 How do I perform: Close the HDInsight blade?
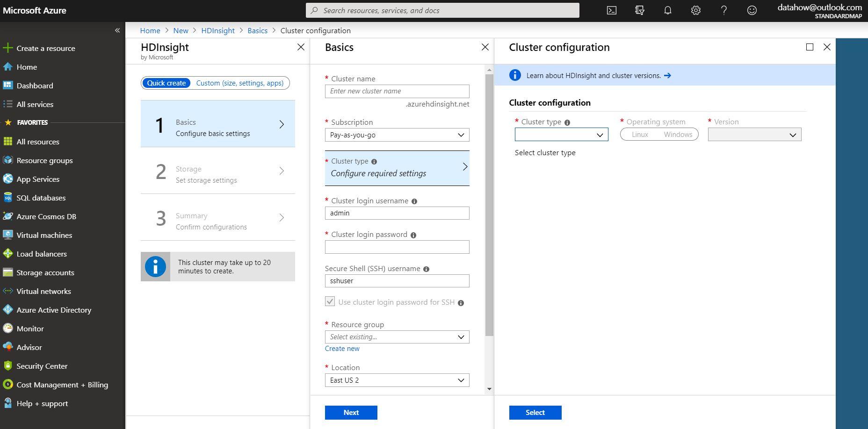coord(301,47)
